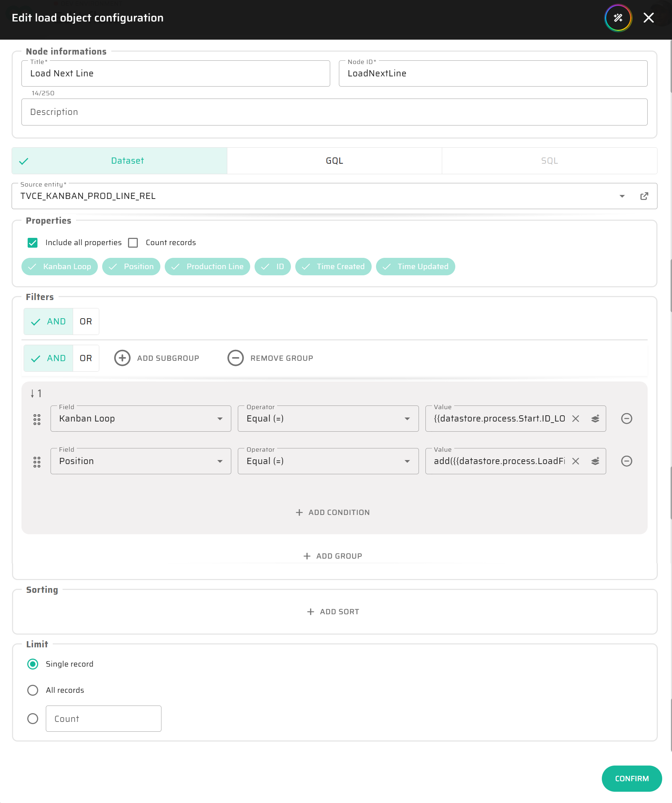Click drag handle of Position condition row
The image size is (672, 803).
(37, 462)
